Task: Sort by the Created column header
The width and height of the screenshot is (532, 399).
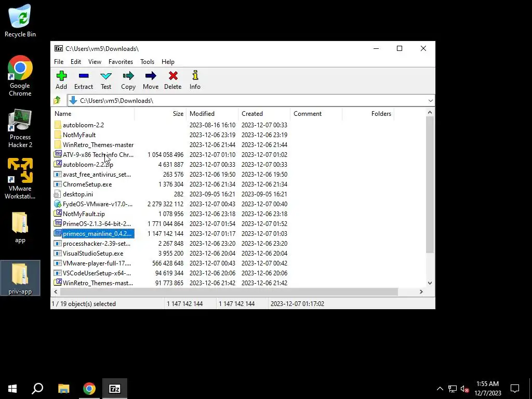Action: click(x=264, y=114)
